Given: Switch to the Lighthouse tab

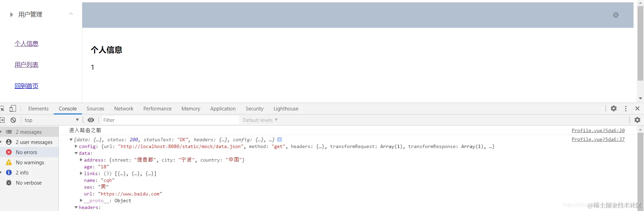Looking at the screenshot, I should pyautogui.click(x=286, y=109).
